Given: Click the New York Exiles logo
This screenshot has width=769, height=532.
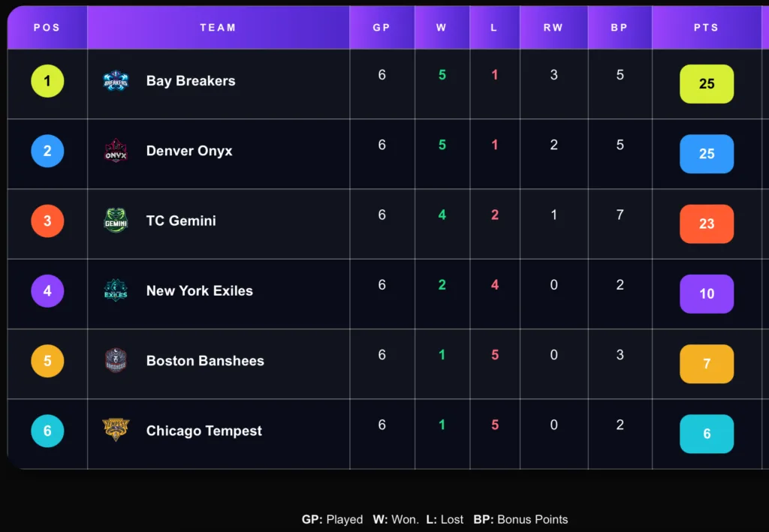Looking at the screenshot, I should click(116, 290).
